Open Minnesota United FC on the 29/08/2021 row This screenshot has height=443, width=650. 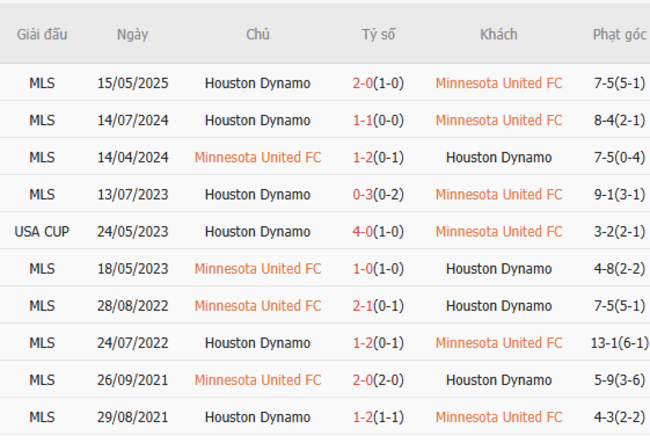498,416
